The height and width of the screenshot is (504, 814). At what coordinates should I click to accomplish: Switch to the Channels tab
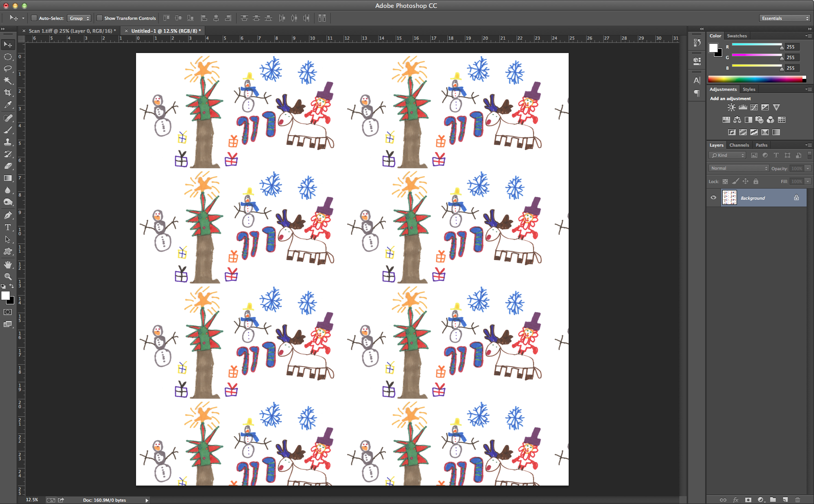739,145
